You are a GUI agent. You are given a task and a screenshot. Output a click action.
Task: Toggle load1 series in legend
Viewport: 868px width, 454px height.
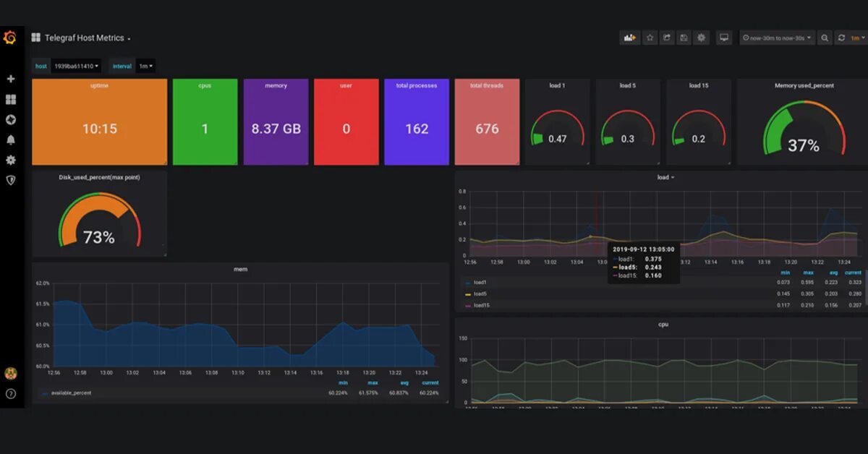(x=480, y=283)
